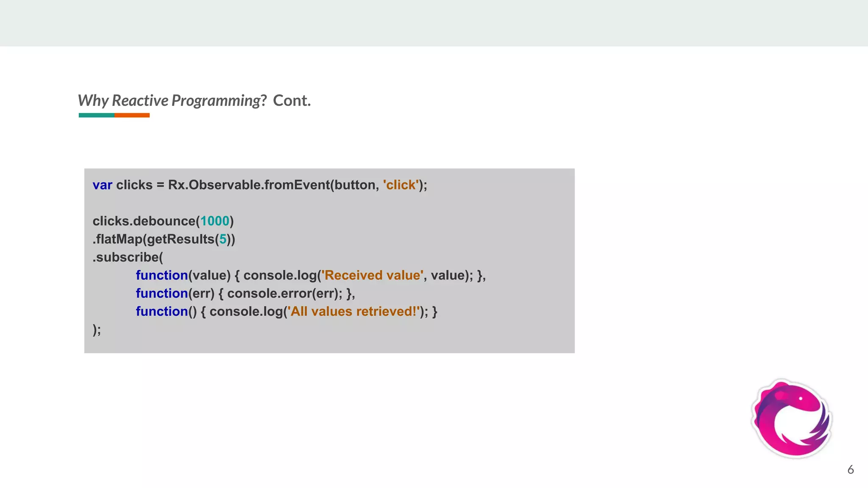Click the '.subscribe(' line

pyautogui.click(x=128, y=257)
